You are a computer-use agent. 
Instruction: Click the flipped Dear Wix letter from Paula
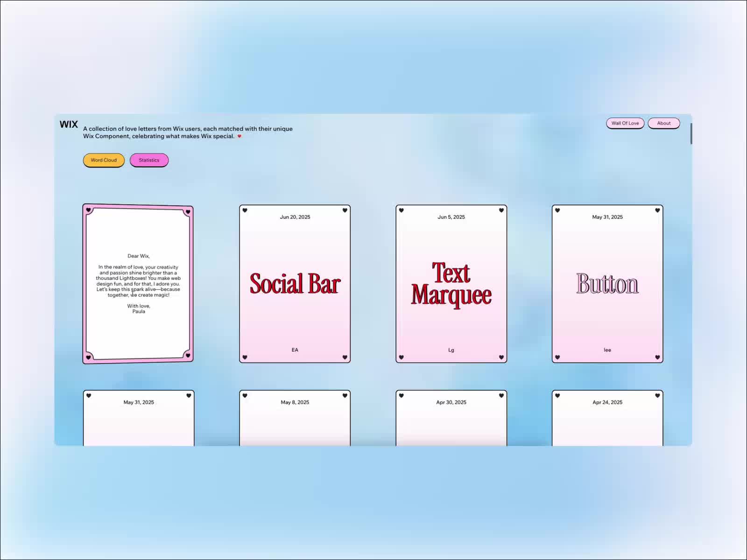pos(138,284)
